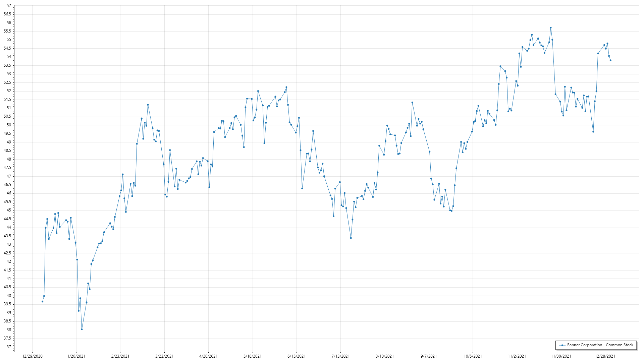Click the 37 label on the y-axis
This screenshot has width=644, height=362.
(9, 347)
